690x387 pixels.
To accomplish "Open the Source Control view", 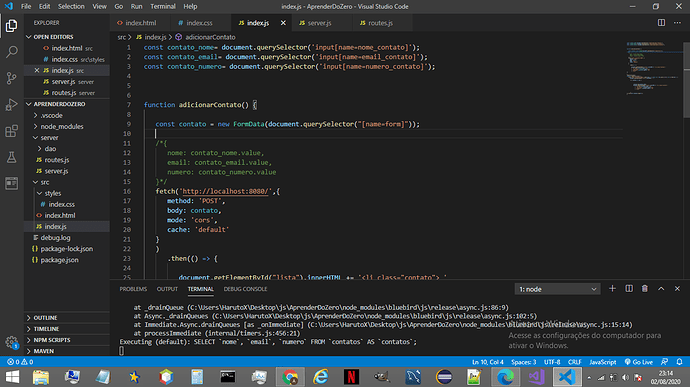I will [x=11, y=78].
